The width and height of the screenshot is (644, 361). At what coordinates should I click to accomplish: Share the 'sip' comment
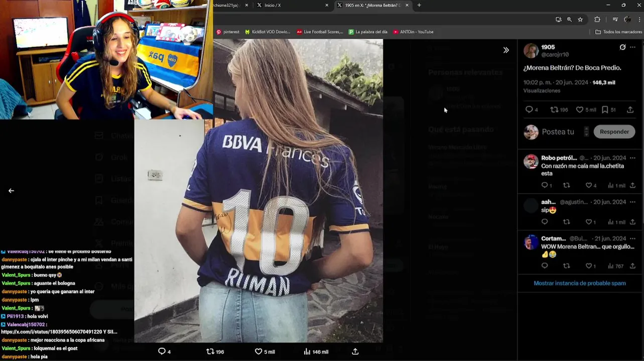(x=632, y=222)
